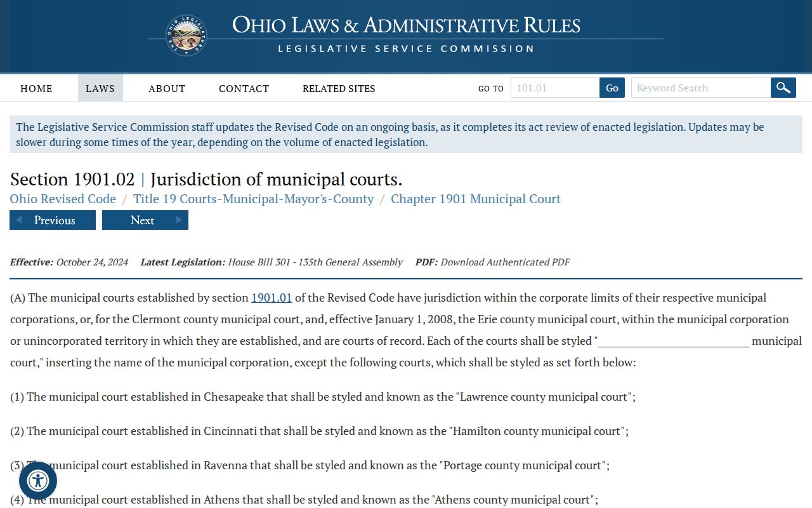Viewport: 812px width, 508px height.
Task: Open the HOME menu item
Action: point(36,88)
